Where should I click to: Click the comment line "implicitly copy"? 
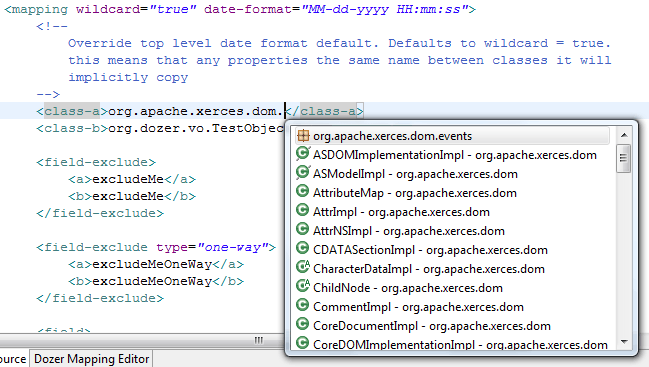pos(128,77)
